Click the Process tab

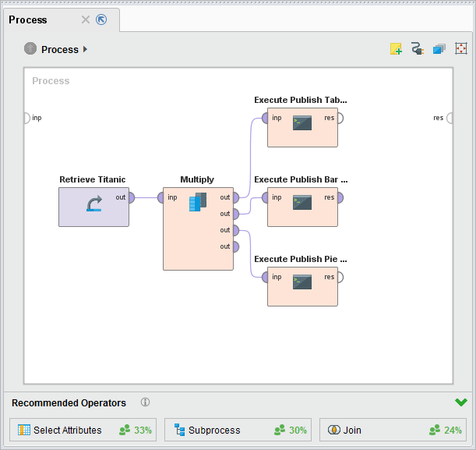[28, 19]
